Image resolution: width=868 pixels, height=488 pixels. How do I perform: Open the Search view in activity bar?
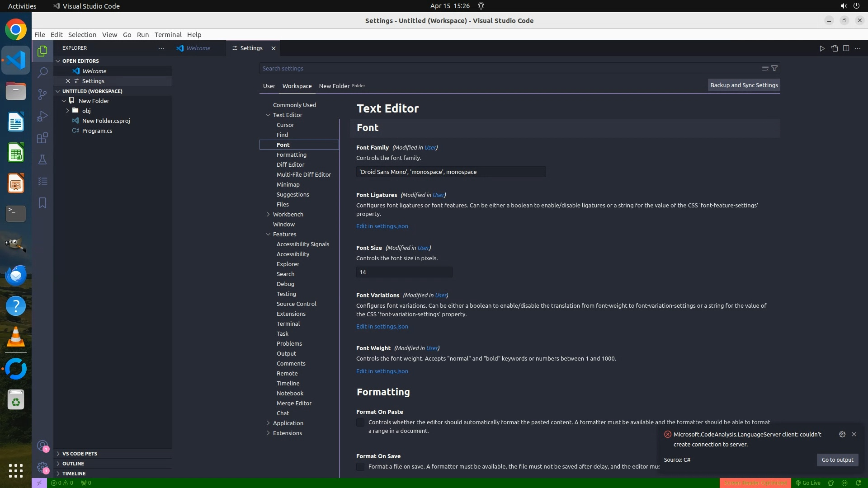[x=42, y=72]
